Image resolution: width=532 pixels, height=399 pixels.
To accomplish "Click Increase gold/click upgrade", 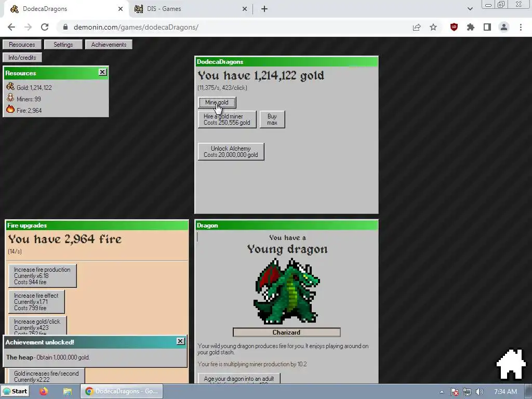I will [x=37, y=325].
